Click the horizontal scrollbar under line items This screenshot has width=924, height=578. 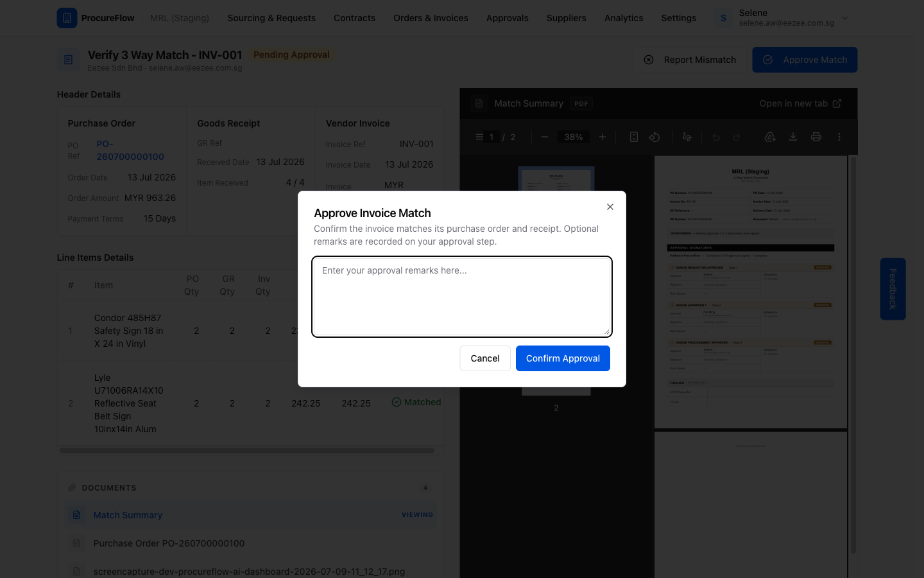[x=247, y=450]
